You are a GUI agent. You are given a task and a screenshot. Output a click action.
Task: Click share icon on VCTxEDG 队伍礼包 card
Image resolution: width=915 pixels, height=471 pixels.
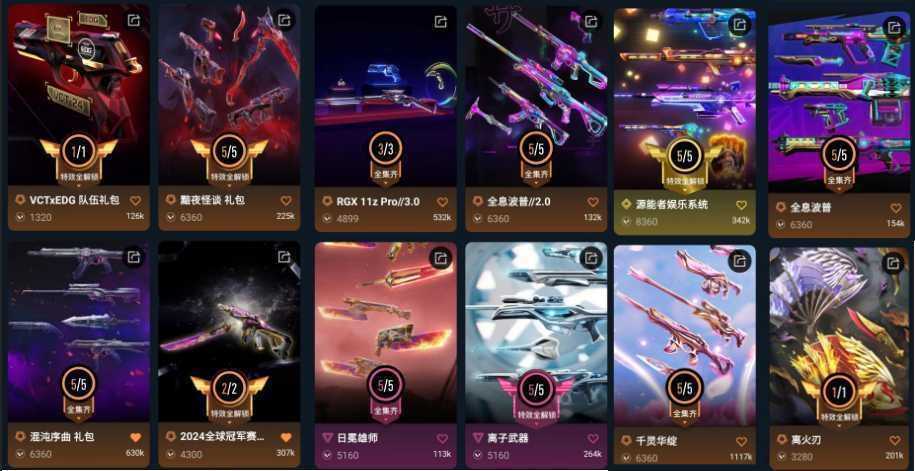coord(134,20)
